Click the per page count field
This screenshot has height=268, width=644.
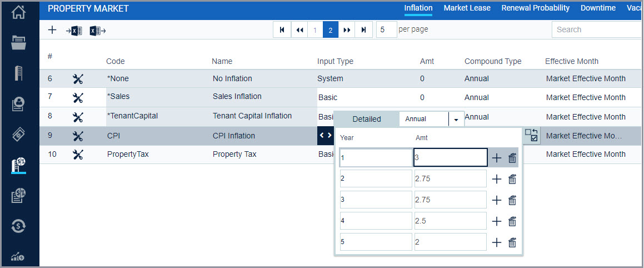pyautogui.click(x=387, y=29)
